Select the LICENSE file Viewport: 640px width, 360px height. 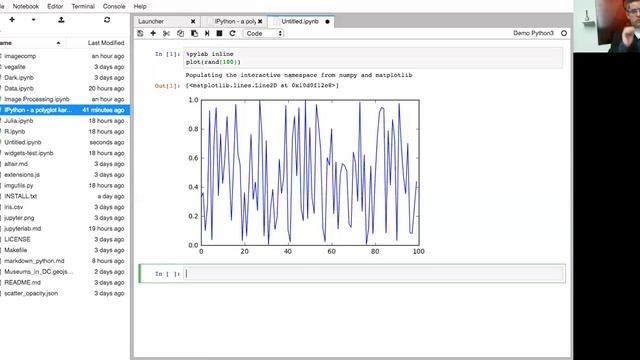pos(65,240)
